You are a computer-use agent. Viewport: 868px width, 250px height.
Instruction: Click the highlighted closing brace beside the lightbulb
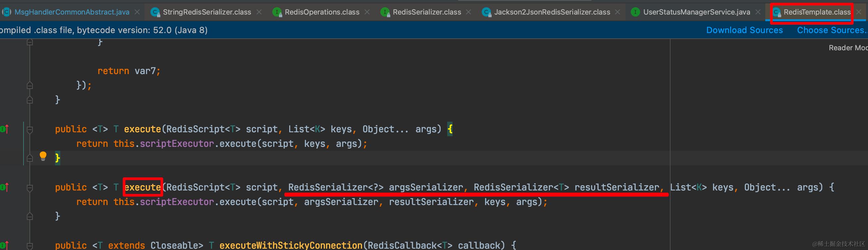coord(58,158)
